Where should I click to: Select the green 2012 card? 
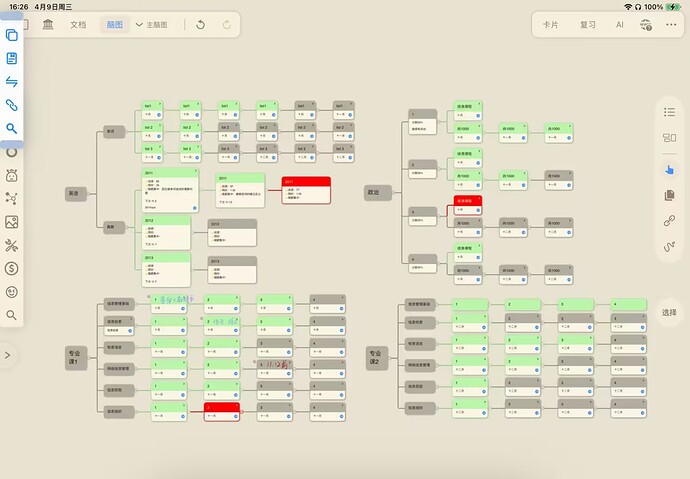tap(166, 233)
